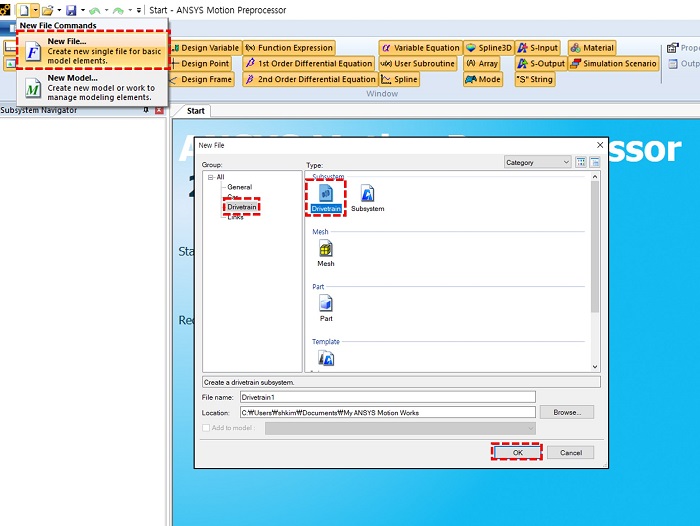Viewport: 700px width, 526px height.
Task: Open the Category dropdown
Action: (538, 162)
